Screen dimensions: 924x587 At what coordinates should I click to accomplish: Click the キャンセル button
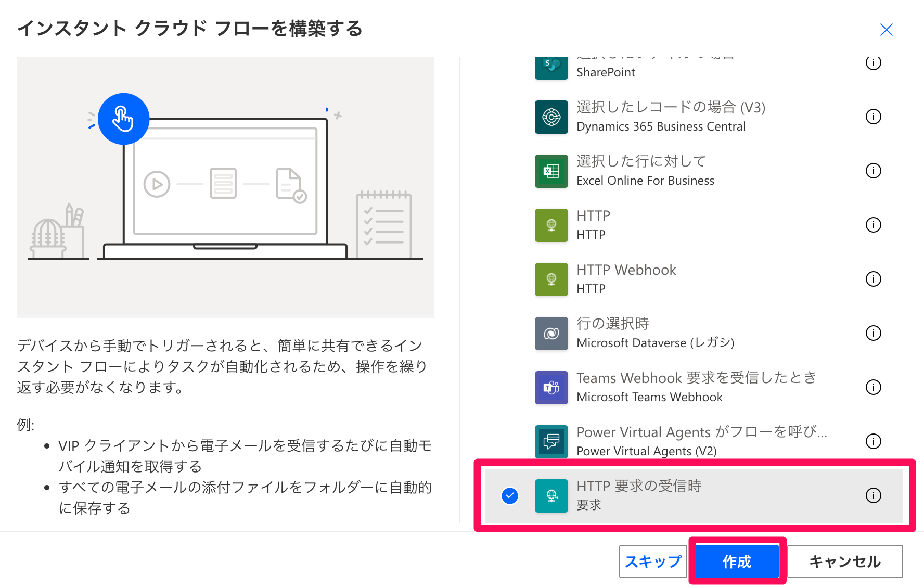point(845,562)
